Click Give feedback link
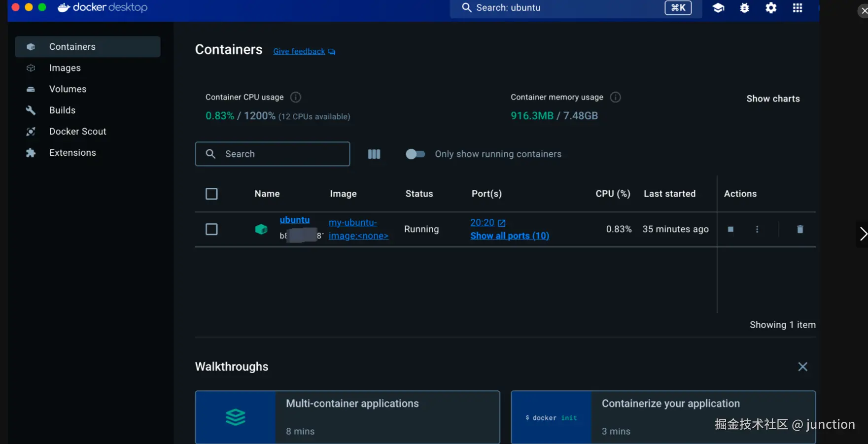 299,51
